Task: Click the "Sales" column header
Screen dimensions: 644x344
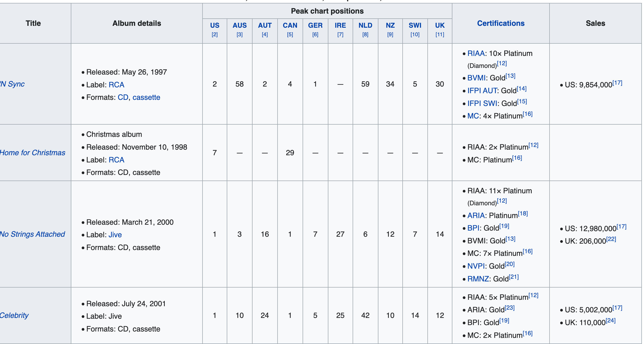Action: [596, 23]
